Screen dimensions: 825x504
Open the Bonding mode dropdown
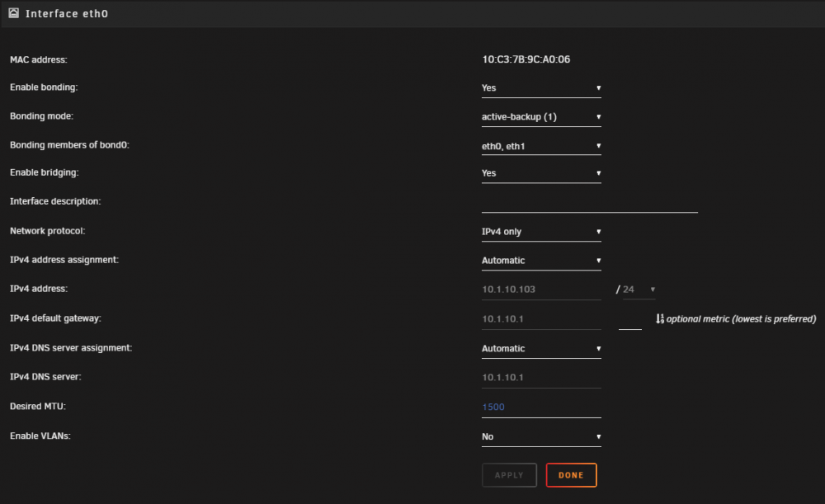coord(541,117)
